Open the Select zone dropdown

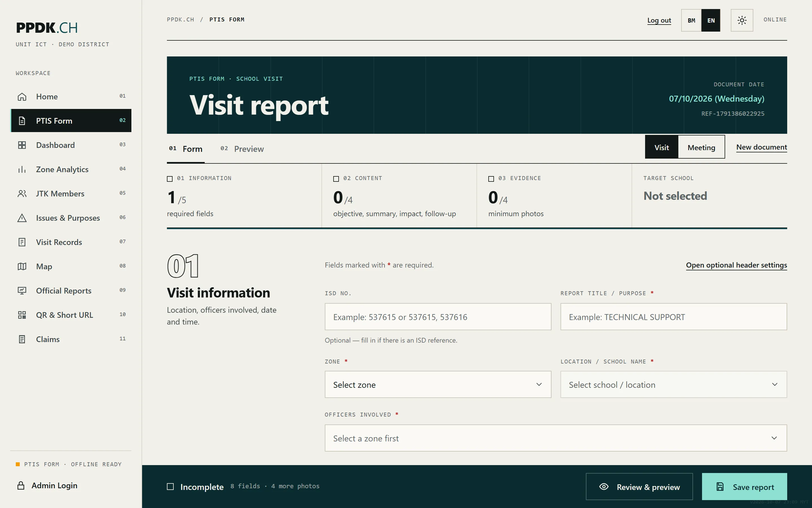click(438, 384)
